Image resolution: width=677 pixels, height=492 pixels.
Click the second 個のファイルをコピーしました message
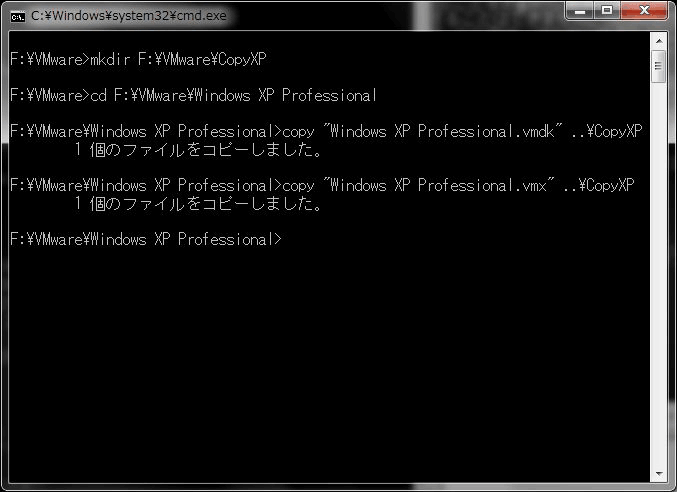tap(198, 204)
